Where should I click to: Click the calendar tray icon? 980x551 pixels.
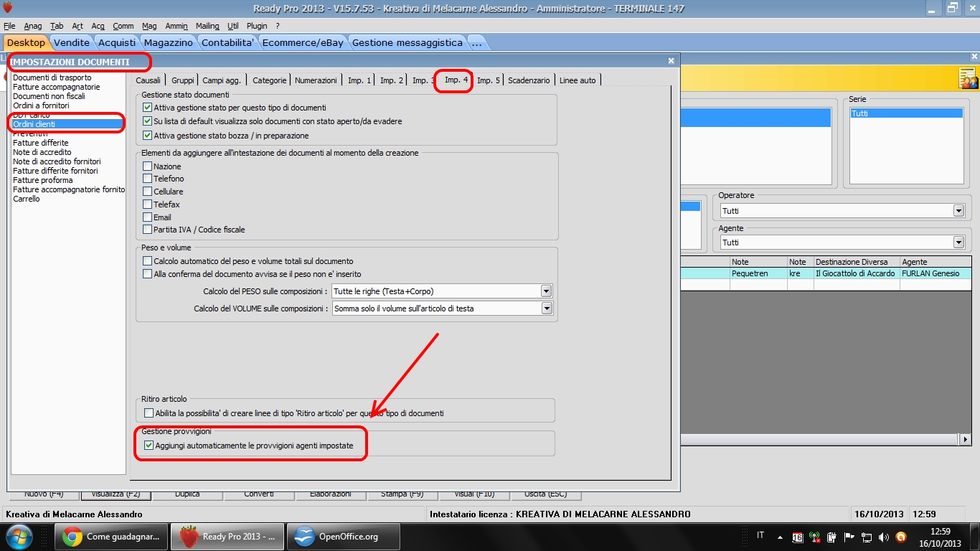tap(797, 537)
